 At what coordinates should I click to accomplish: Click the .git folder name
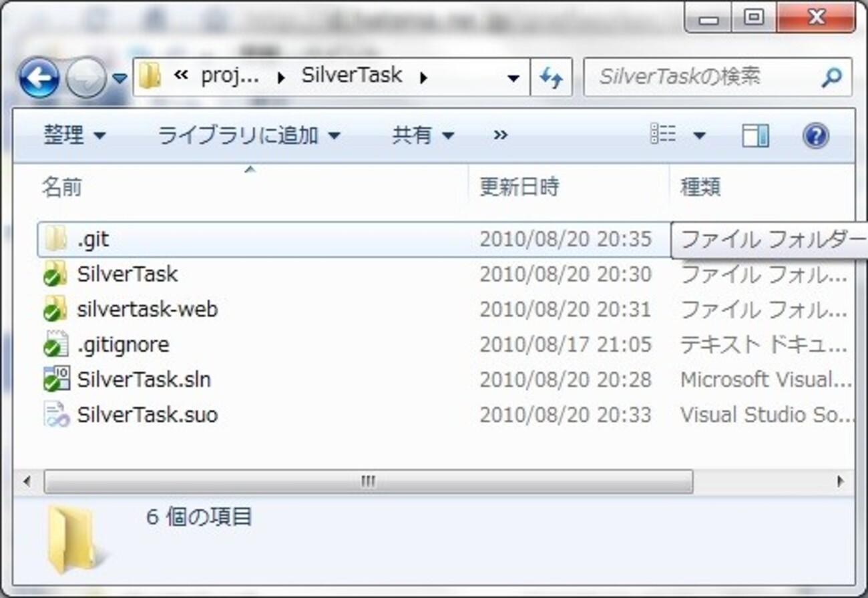tap(93, 239)
